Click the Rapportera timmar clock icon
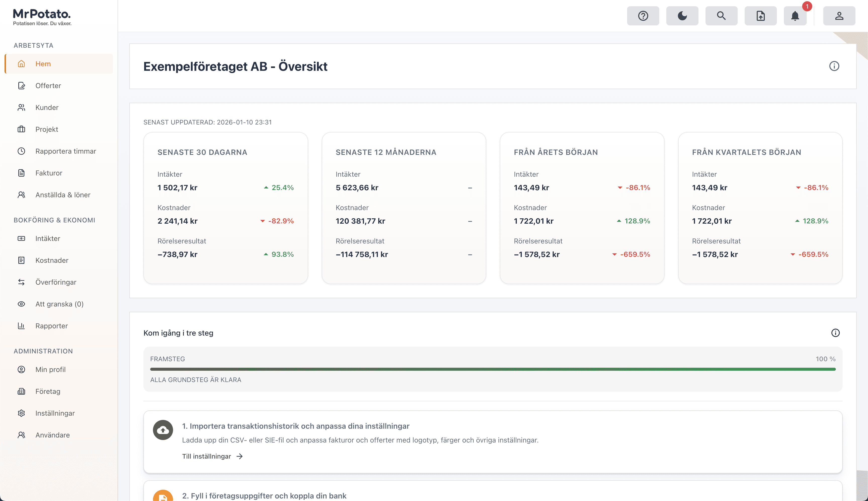868x501 pixels. pos(21,151)
